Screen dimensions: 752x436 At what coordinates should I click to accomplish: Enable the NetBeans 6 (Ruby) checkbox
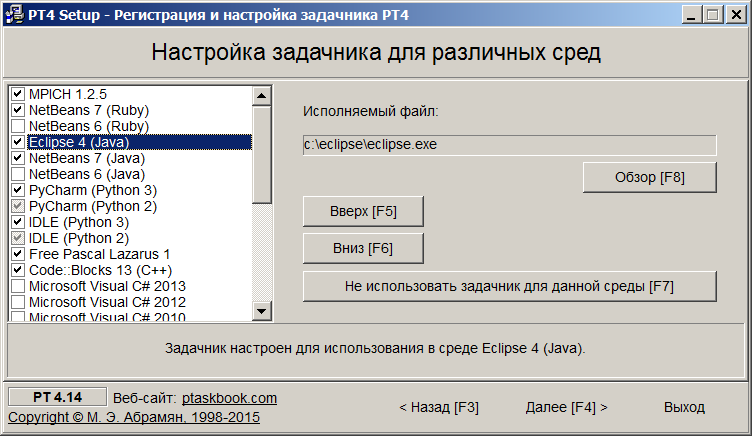pos(18,126)
